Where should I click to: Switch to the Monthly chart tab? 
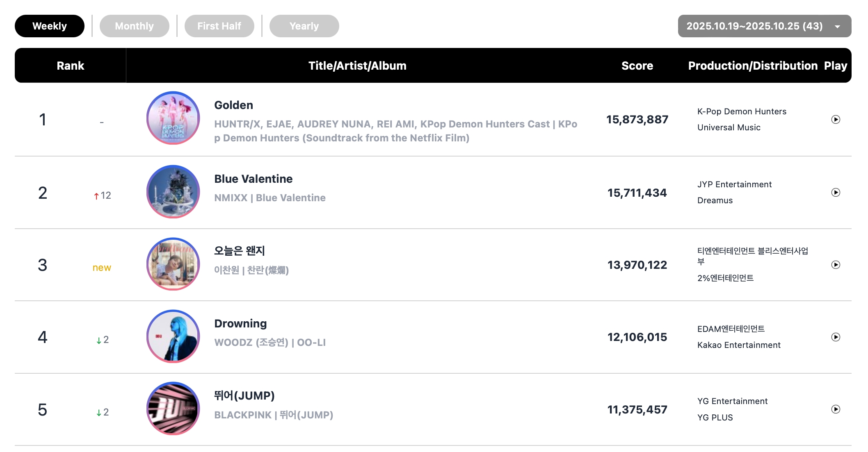(x=134, y=26)
